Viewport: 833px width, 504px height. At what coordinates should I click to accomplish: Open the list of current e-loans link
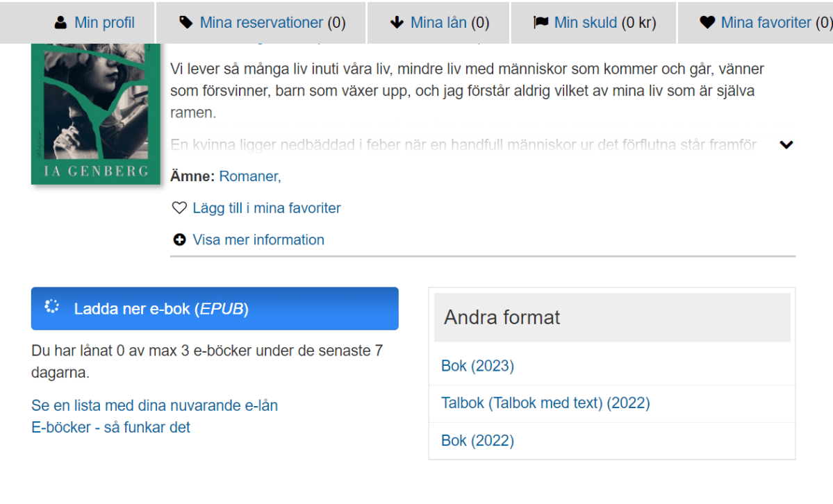(x=155, y=405)
